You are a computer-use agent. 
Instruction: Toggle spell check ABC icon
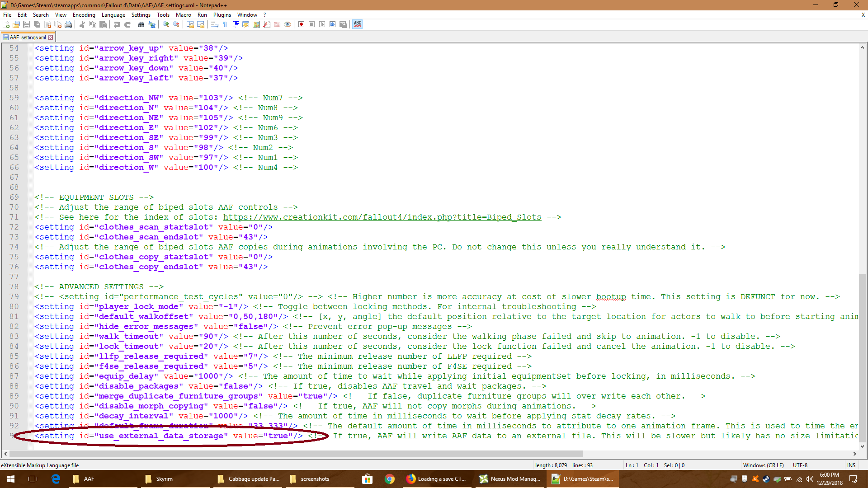tap(358, 24)
